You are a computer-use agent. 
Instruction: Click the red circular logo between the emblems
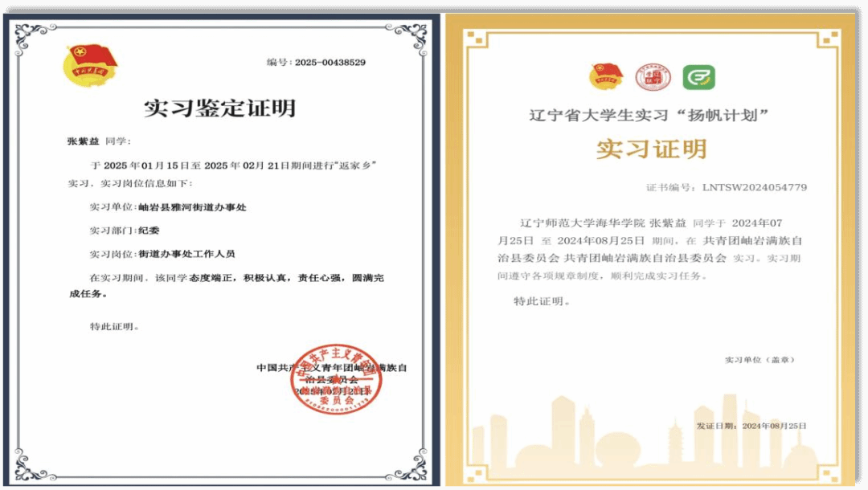coord(653,78)
